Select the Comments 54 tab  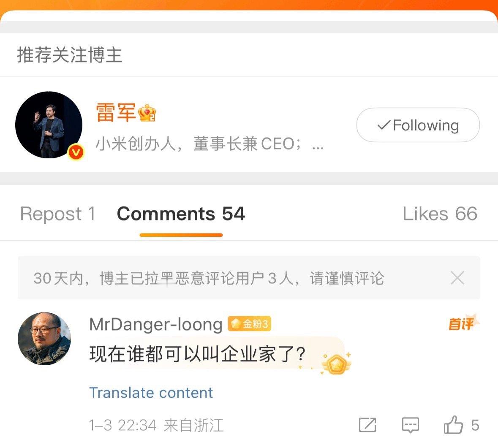tap(181, 214)
